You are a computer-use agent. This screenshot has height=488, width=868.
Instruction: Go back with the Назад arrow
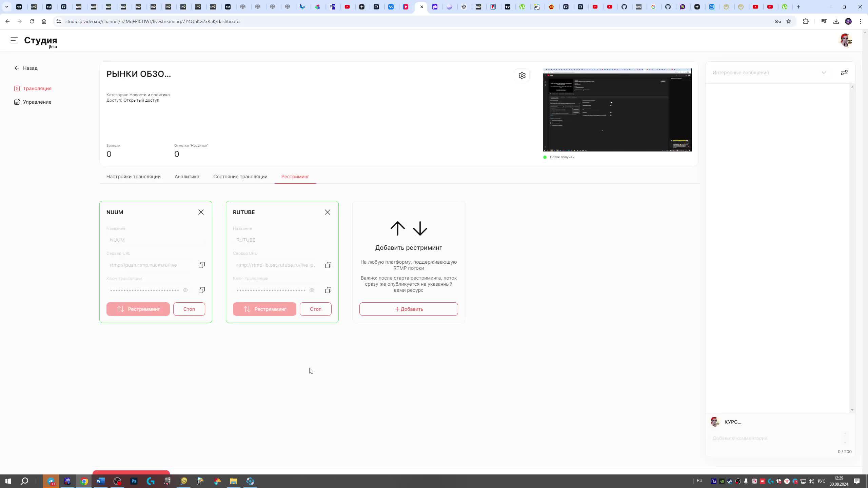(26, 68)
